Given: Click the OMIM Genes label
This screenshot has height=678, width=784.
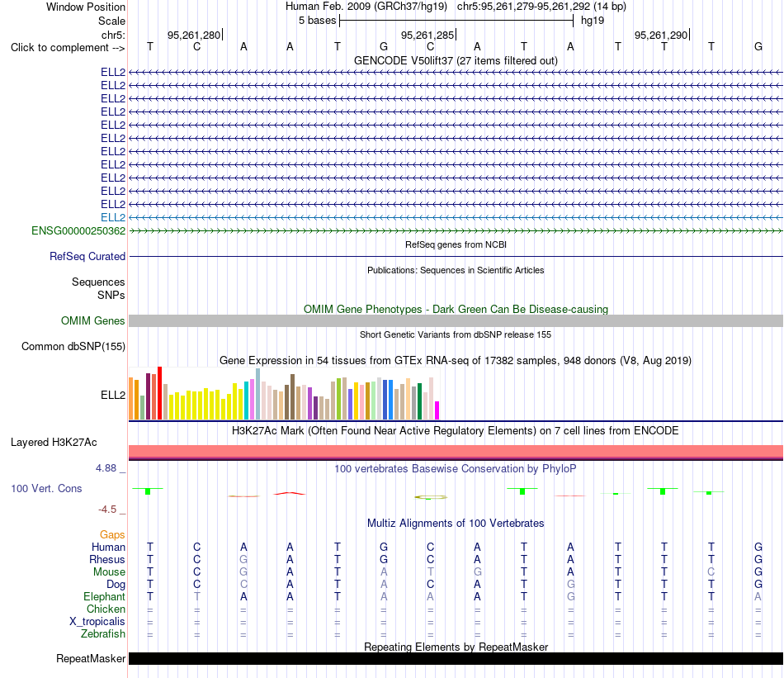Looking at the screenshot, I should click(92, 320).
